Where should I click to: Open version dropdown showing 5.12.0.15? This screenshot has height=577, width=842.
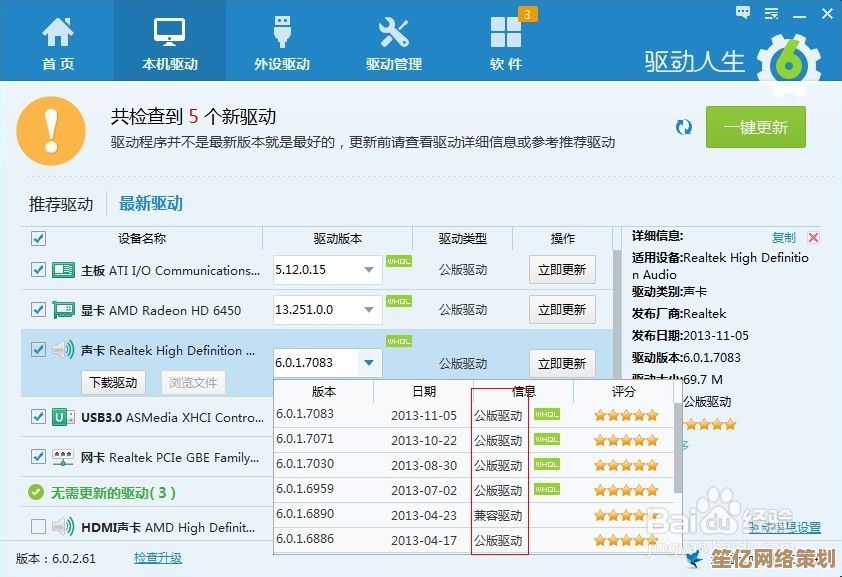[x=328, y=269]
